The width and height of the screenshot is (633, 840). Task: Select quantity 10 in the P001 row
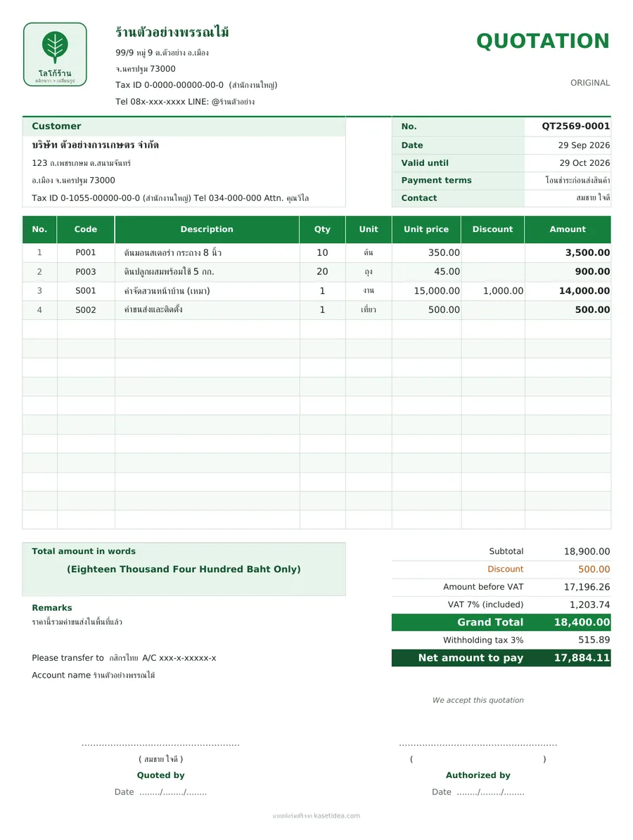click(x=322, y=253)
